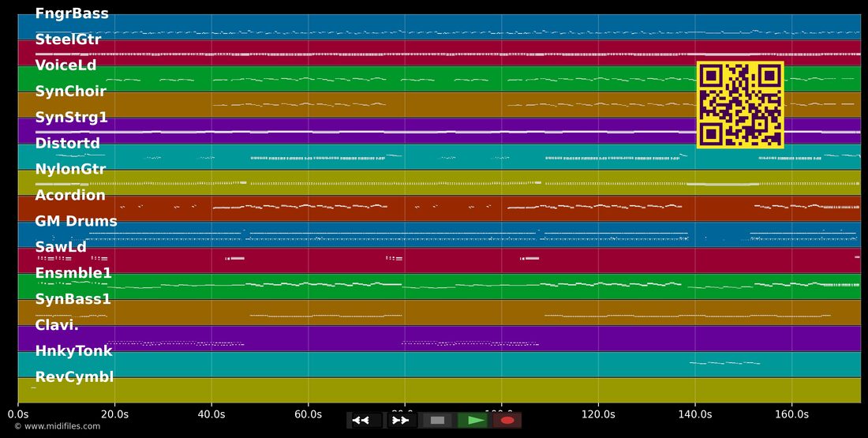This screenshot has width=868, height=438.
Task: Click the yellow QR code
Action: coord(740,105)
